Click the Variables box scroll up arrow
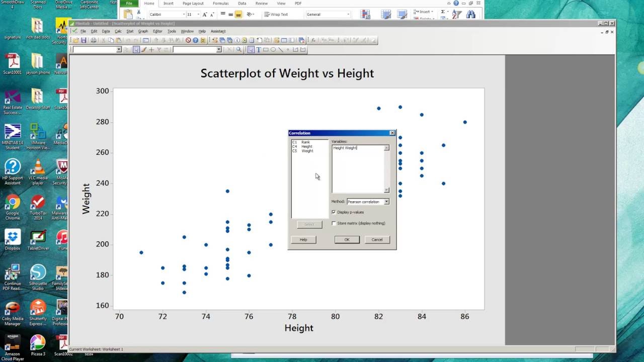644x362 pixels. 386,148
